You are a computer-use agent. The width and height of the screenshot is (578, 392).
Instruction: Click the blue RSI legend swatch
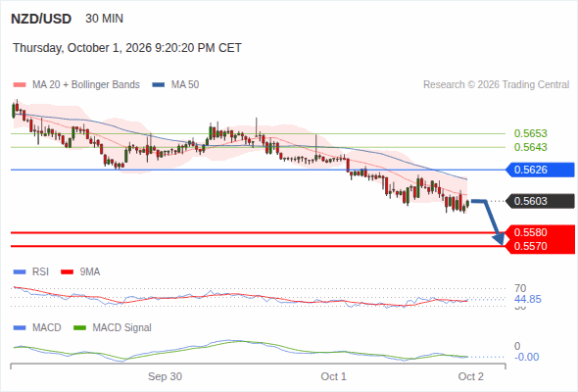(20, 272)
